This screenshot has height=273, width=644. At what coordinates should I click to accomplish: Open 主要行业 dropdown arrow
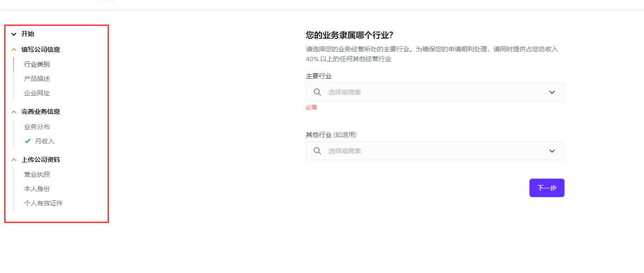552,92
